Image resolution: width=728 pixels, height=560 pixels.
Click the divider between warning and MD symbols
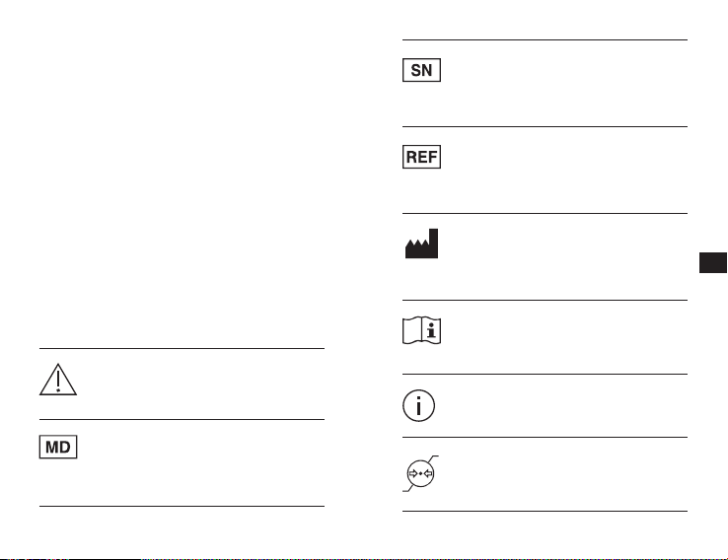point(182,419)
